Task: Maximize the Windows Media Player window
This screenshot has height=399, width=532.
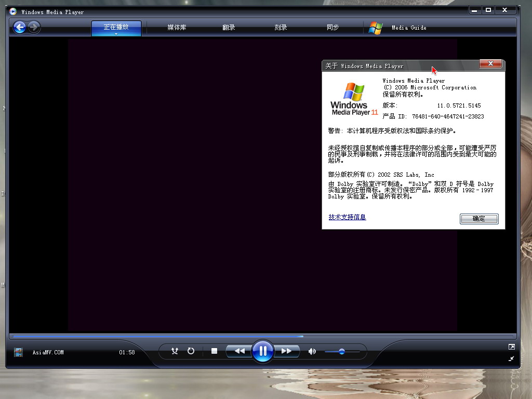Action: [x=488, y=10]
